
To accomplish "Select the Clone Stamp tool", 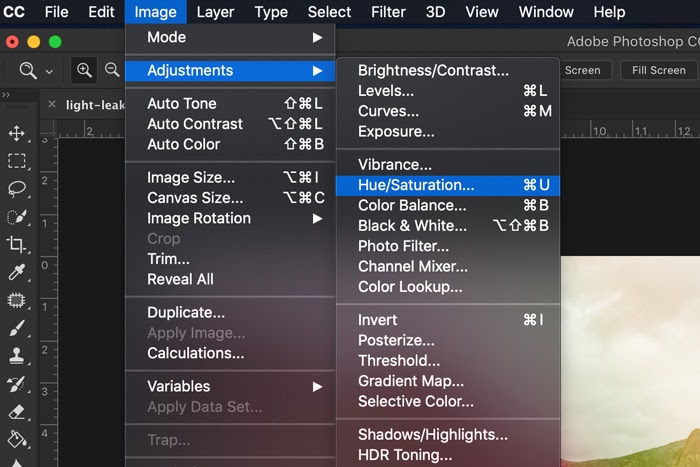I will coord(16,355).
